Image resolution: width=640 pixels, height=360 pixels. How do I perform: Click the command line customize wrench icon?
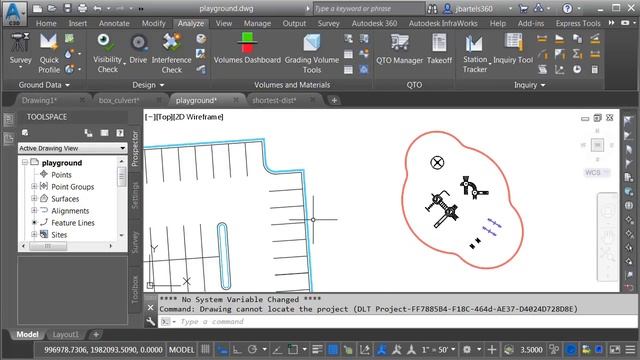point(150,322)
